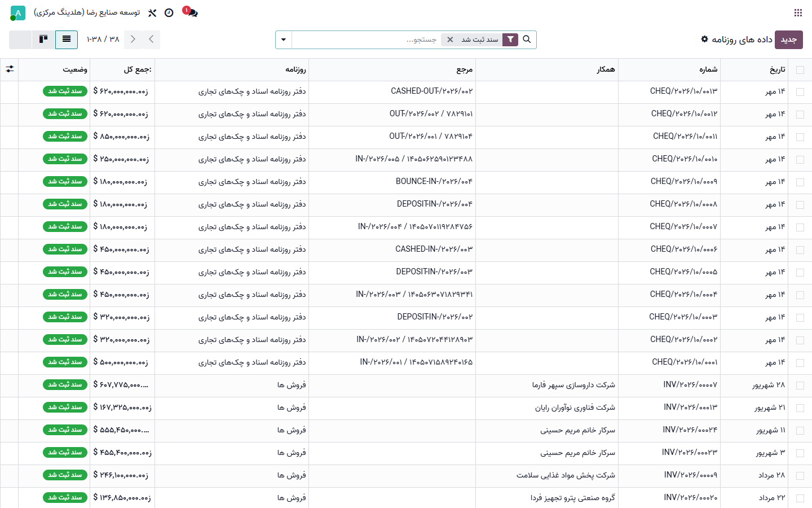Viewport: 812px width, 508px height.
Task: Open the main apps grid menu
Action: point(798,12)
